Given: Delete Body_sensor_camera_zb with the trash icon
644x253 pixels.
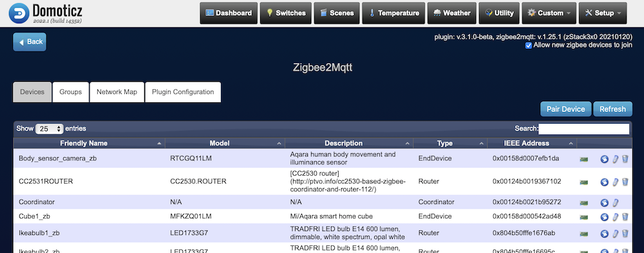Looking at the screenshot, I should (625, 158).
